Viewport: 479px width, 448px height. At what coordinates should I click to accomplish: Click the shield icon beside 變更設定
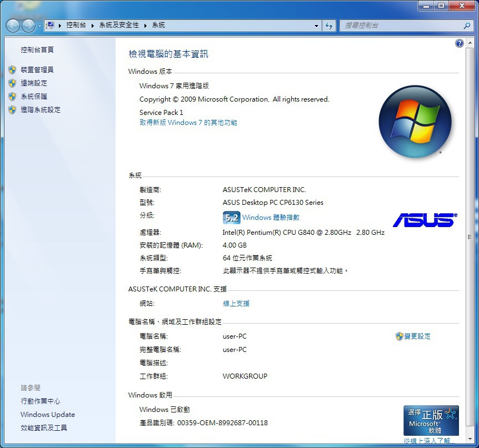click(x=399, y=336)
